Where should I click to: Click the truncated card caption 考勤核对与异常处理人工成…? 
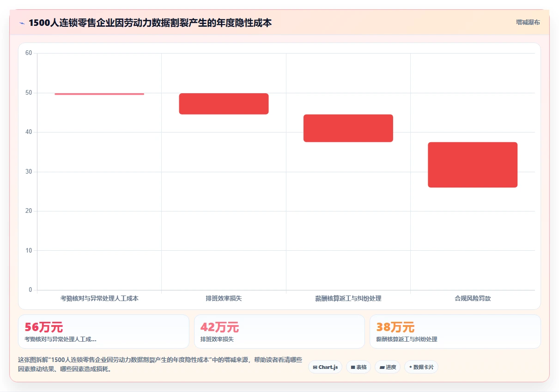coord(61,339)
